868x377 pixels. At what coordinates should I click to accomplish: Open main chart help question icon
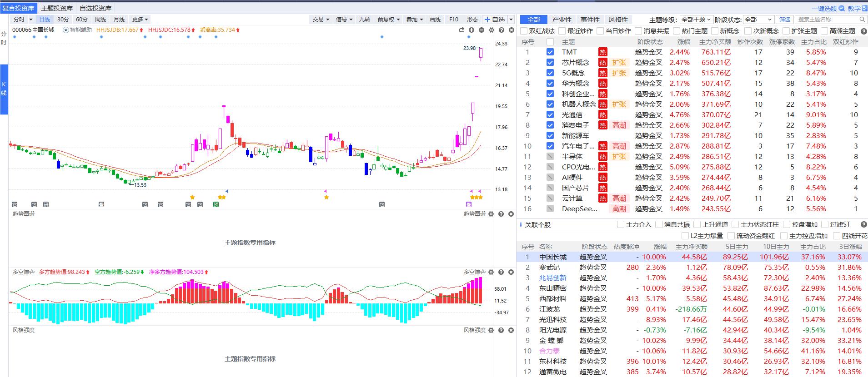(x=502, y=30)
